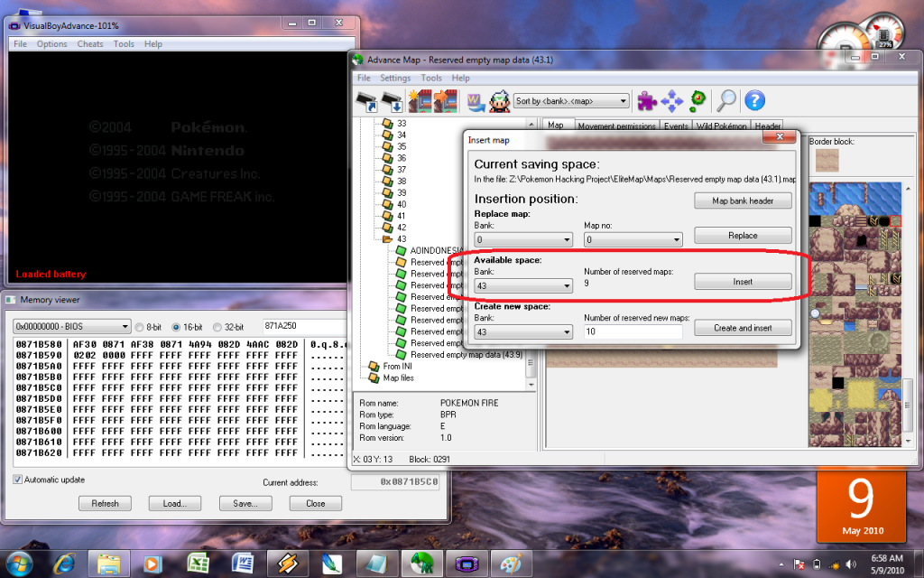The image size is (924, 578).
Task: Click Close in Memory viewer
Action: 315,503
